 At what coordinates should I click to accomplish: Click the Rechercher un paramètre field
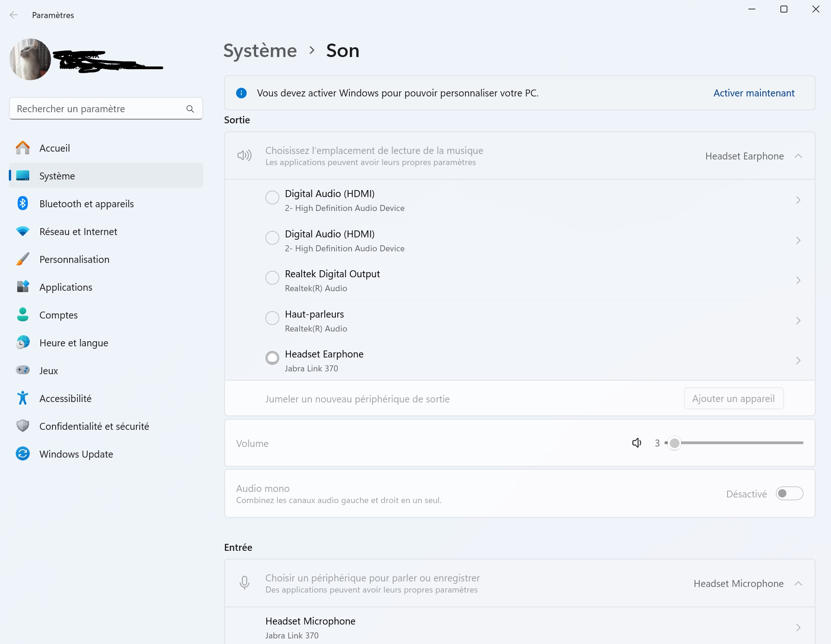point(97,109)
